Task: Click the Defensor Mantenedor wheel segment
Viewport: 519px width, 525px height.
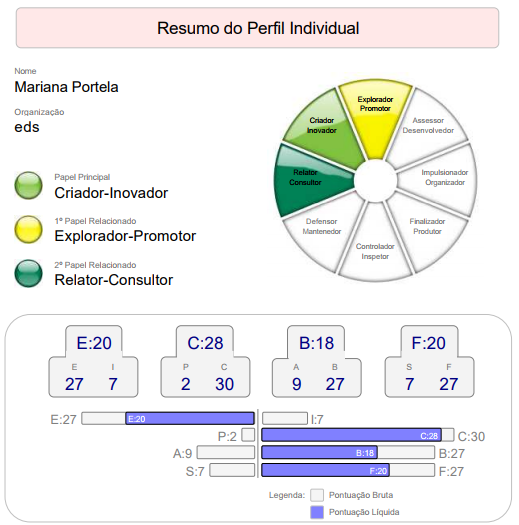Action: point(323,229)
